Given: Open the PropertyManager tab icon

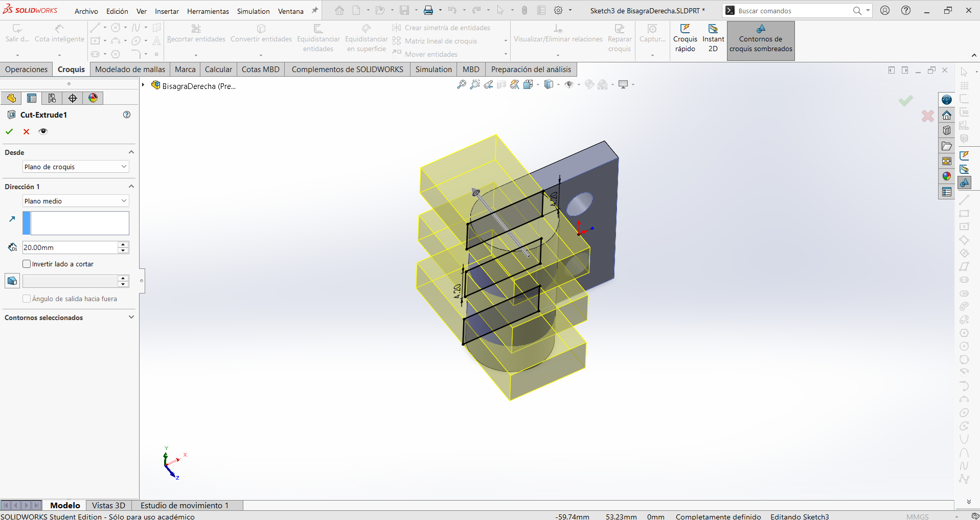Looking at the screenshot, I should (x=32, y=98).
